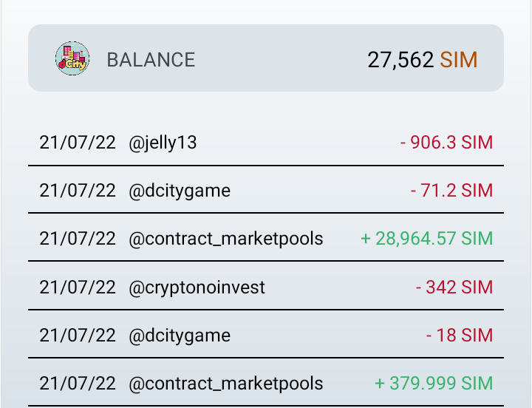Click the + 28,964.57 SIM amount
532x408 pixels.
point(427,238)
